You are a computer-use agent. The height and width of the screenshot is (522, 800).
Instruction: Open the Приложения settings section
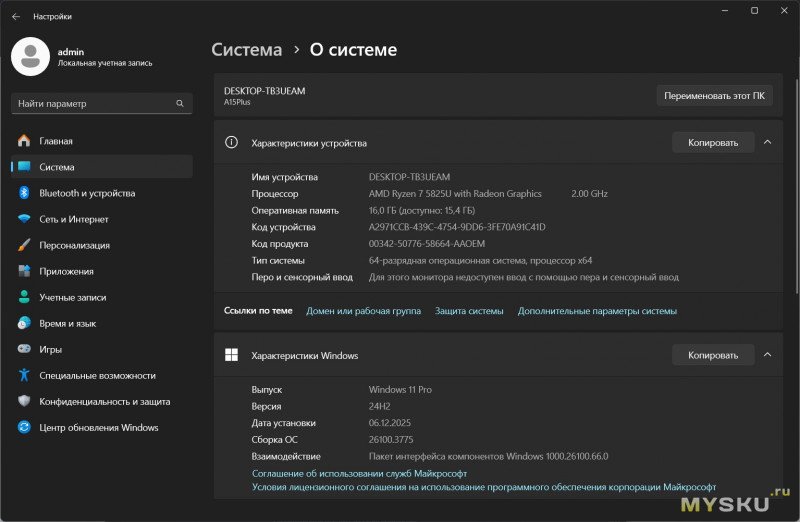point(66,271)
